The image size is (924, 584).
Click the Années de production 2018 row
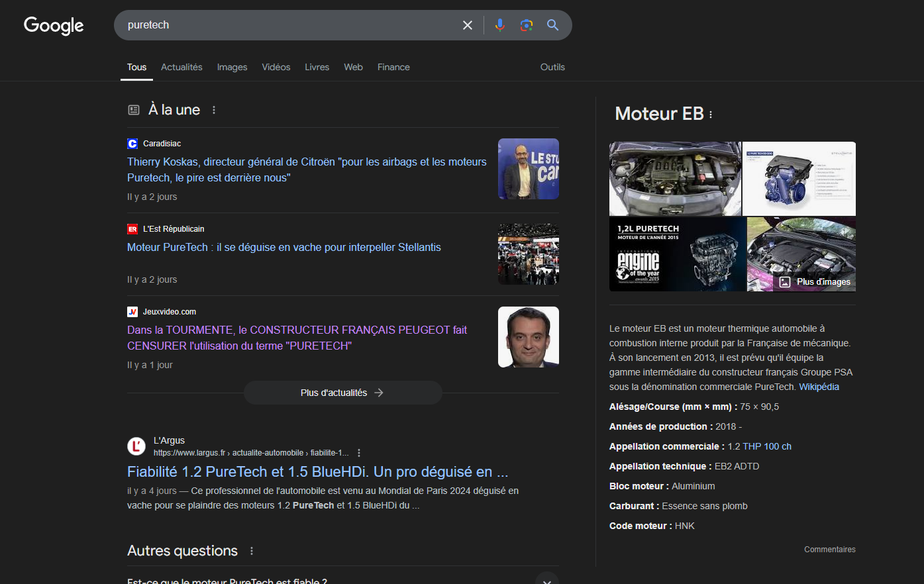tap(676, 426)
